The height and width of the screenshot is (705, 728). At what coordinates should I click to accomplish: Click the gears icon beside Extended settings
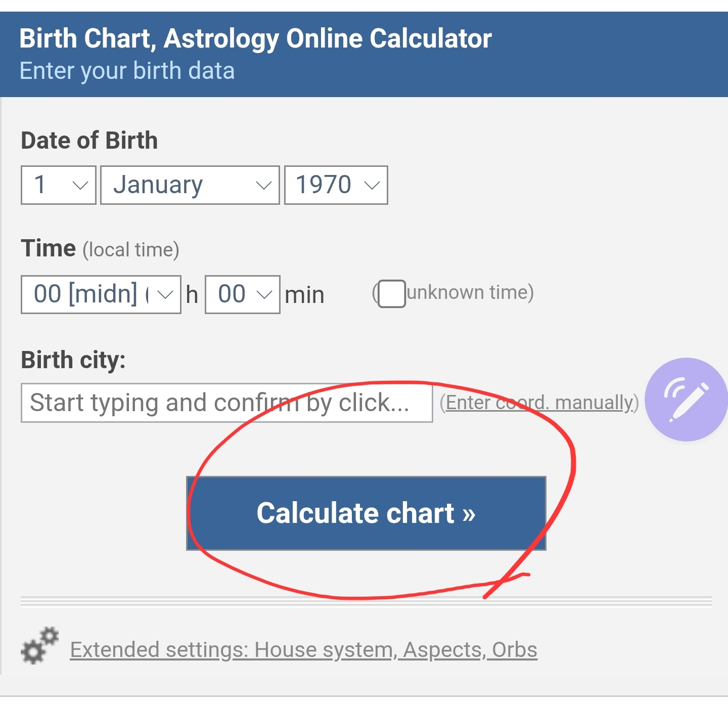click(x=39, y=646)
